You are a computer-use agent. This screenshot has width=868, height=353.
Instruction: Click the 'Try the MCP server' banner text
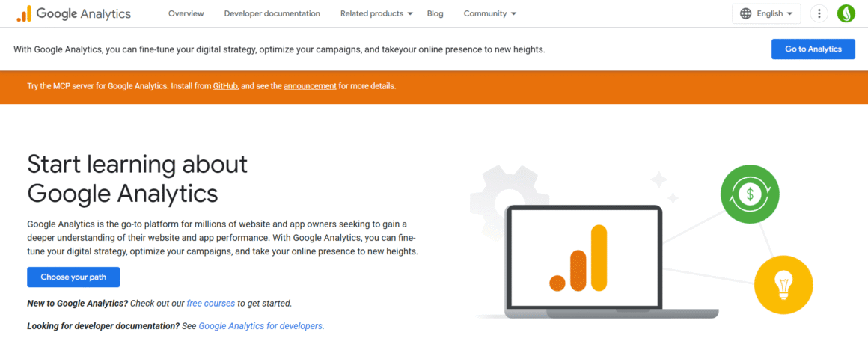point(212,86)
